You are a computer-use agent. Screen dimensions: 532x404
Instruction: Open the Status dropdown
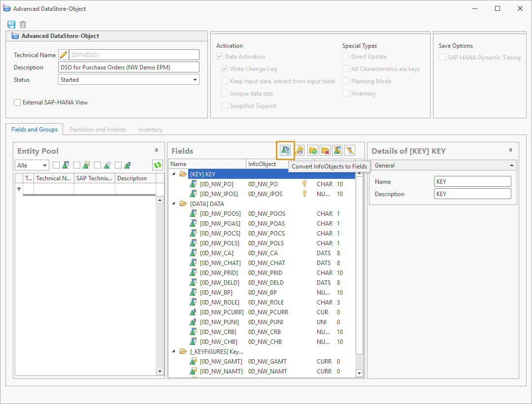(195, 79)
